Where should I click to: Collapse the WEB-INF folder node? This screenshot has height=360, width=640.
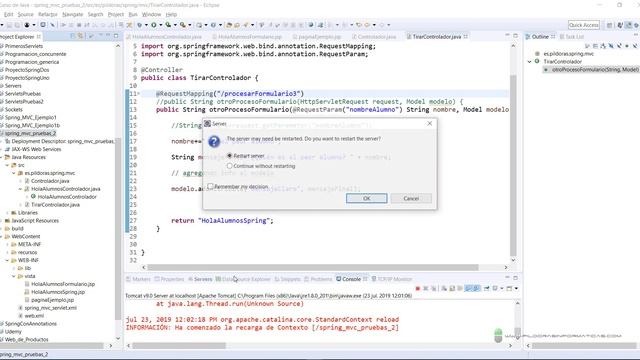pyautogui.click(x=7, y=260)
